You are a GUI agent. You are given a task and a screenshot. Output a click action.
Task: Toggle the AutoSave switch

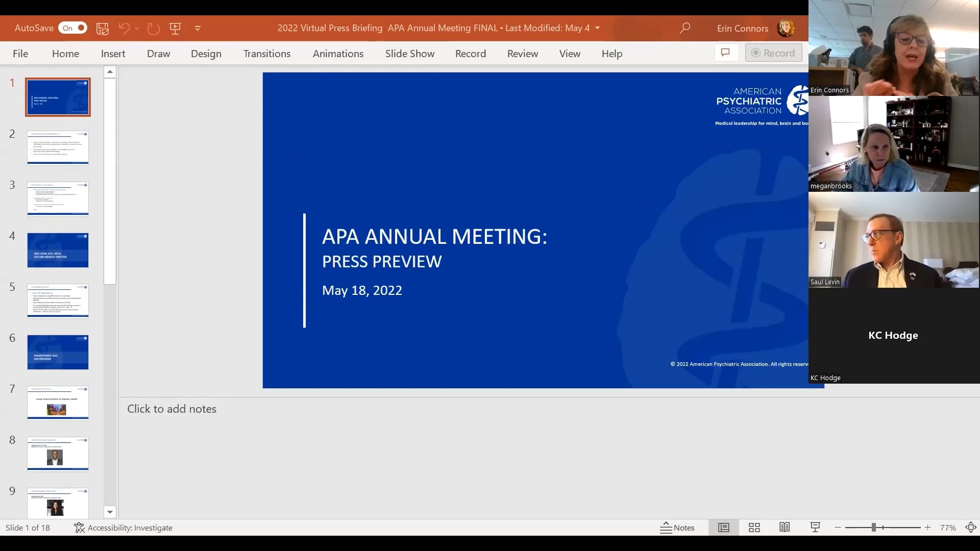[73, 28]
